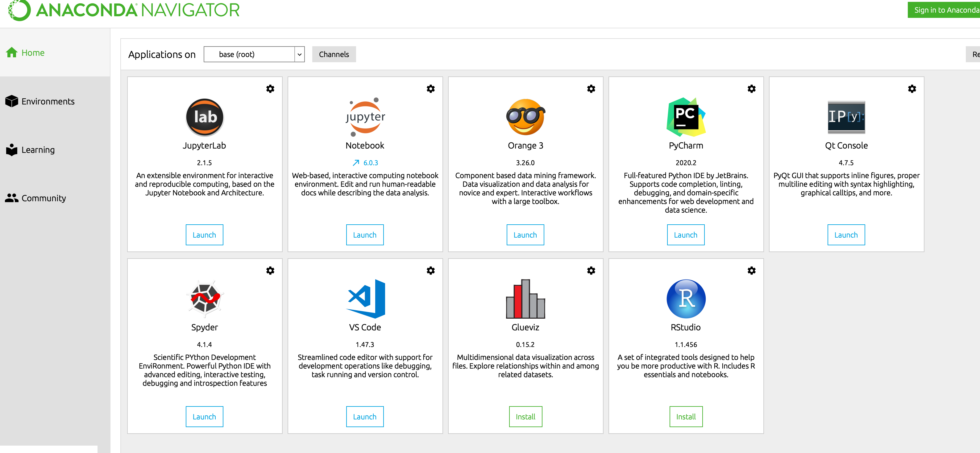Click the Channels button

(334, 54)
